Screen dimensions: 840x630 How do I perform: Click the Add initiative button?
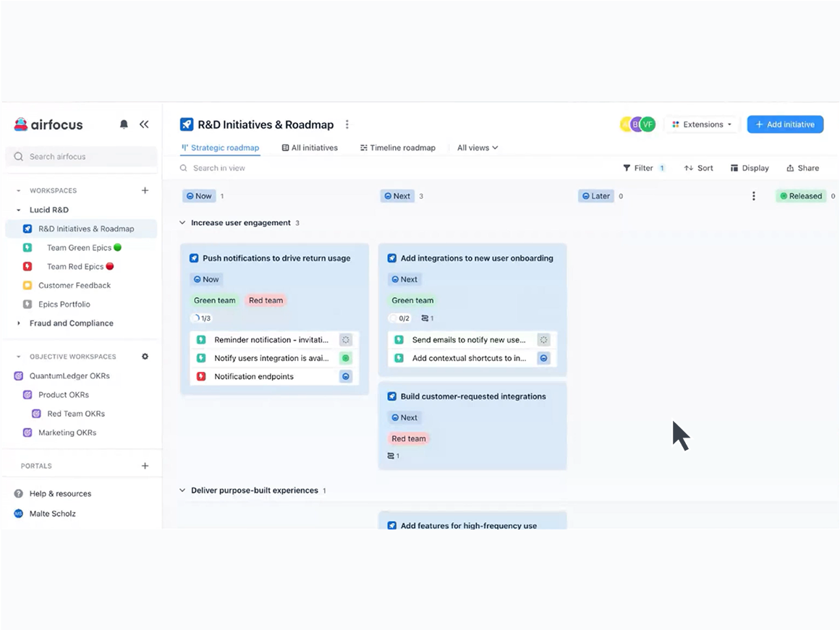coord(785,124)
